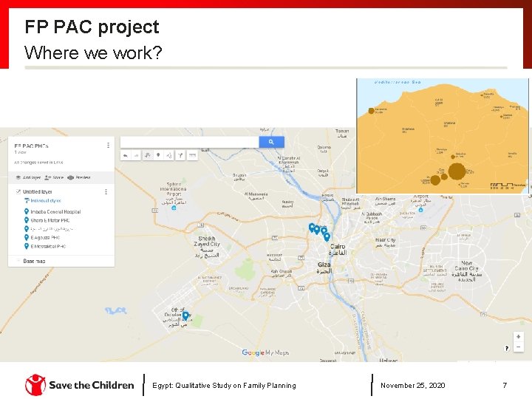Click the Preview button
Image resolution: width=532 pixels, height=399 pixels.
tap(79, 177)
